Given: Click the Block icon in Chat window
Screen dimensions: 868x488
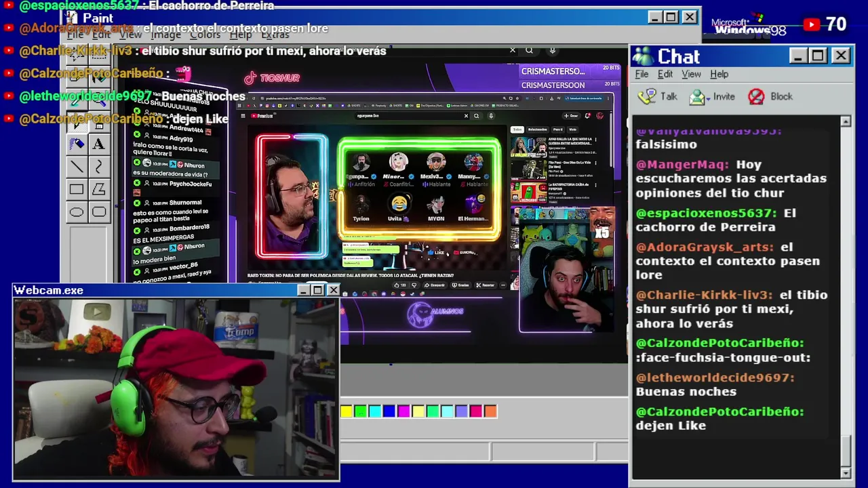Looking at the screenshot, I should pos(756,97).
